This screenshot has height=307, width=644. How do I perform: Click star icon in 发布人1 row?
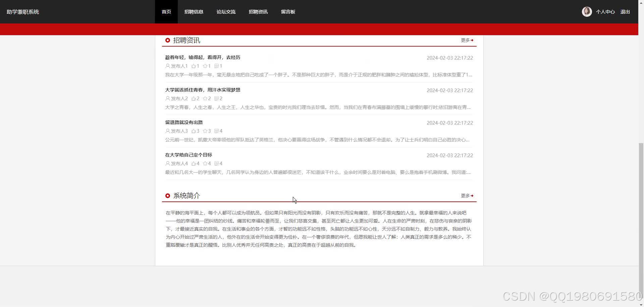point(205,66)
